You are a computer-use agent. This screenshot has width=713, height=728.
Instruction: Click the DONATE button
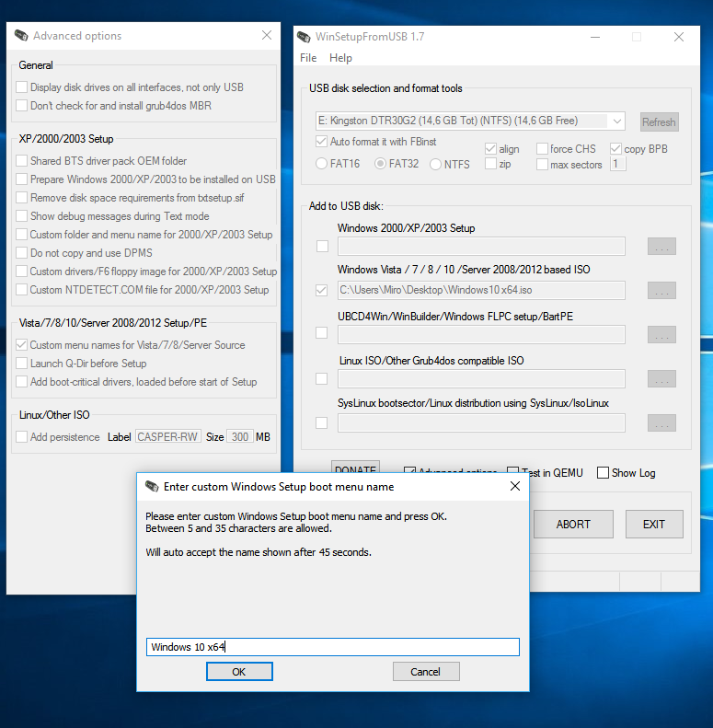coord(355,467)
